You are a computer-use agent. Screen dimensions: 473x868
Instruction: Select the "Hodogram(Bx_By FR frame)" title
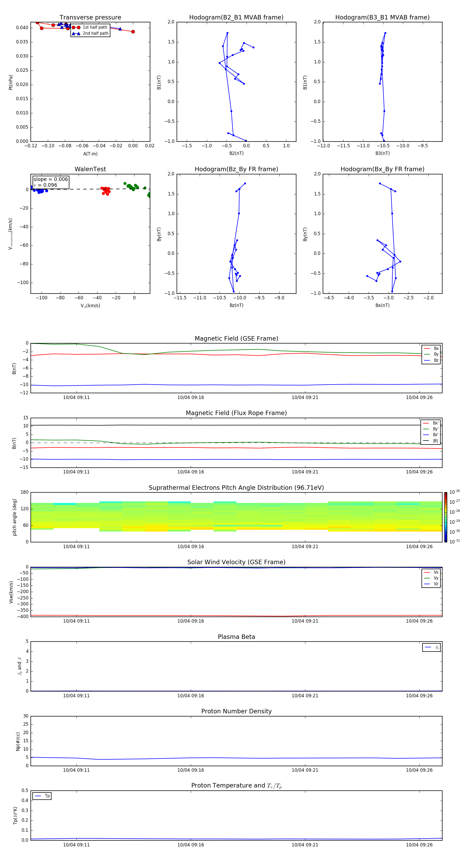coord(382,169)
